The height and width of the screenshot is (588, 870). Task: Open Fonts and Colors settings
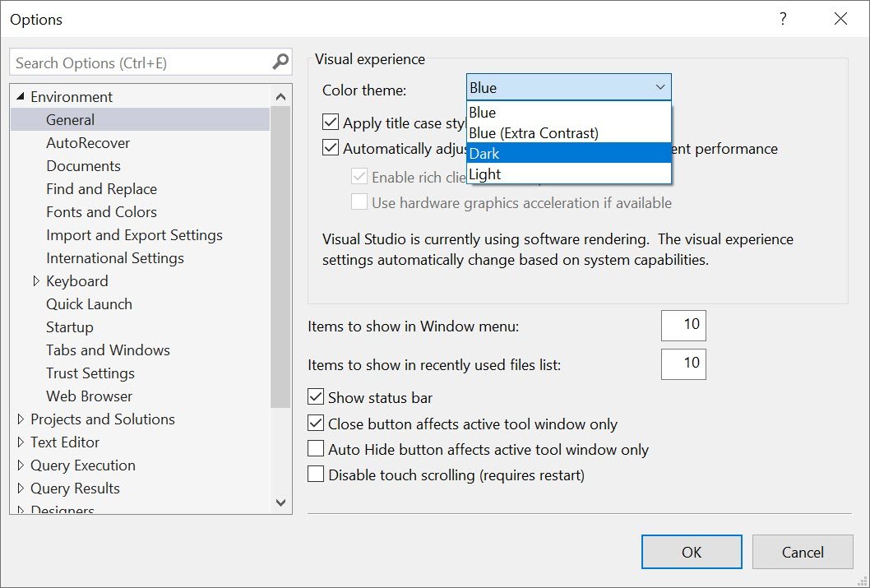pos(101,212)
